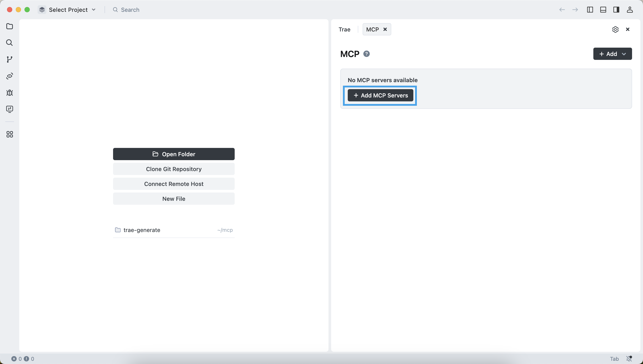
Task: Open the Source Control branch icon
Action: [x=9, y=59]
